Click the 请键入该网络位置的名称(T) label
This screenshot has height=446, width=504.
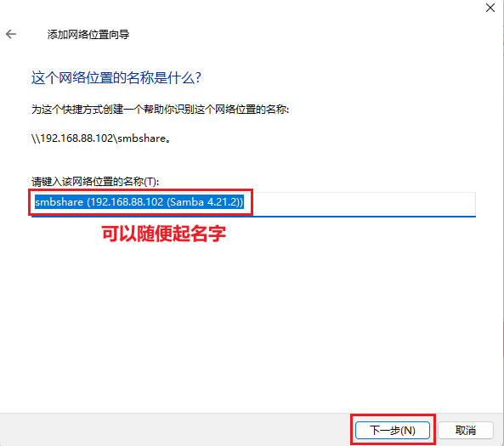(x=95, y=182)
